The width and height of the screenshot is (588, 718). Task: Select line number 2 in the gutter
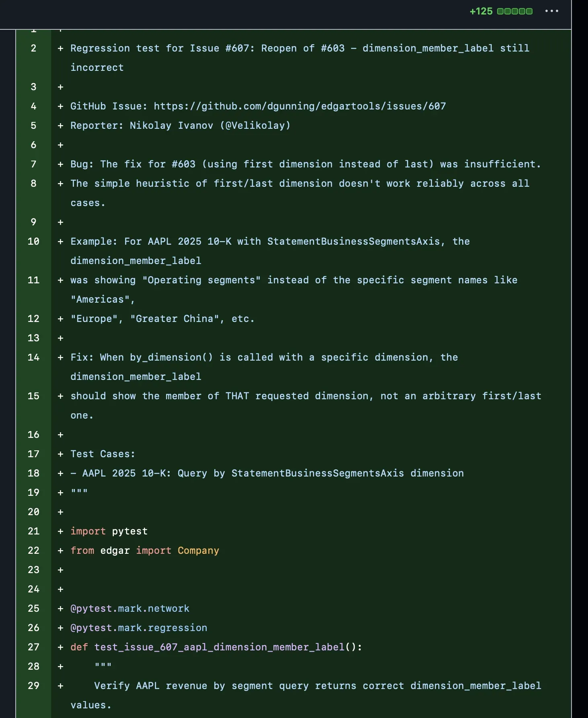pyautogui.click(x=33, y=48)
